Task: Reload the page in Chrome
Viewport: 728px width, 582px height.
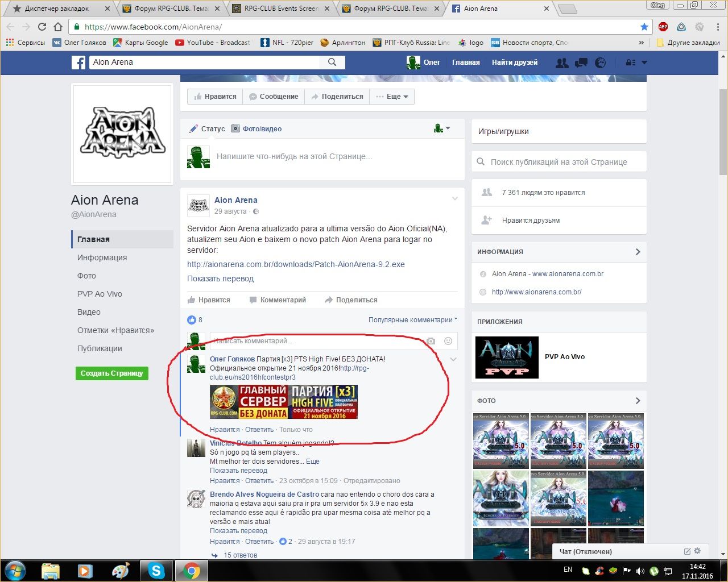Action: click(42, 27)
